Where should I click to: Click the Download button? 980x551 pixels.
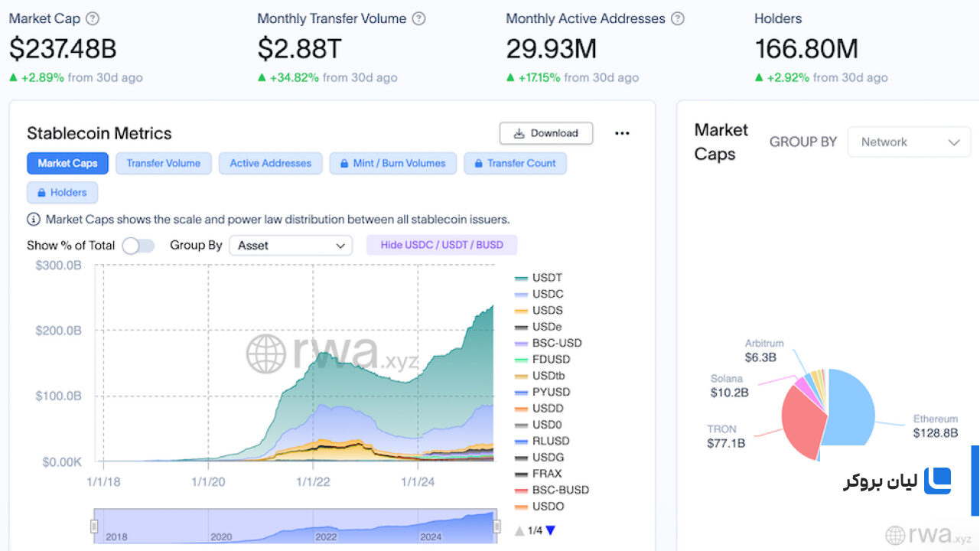546,133
